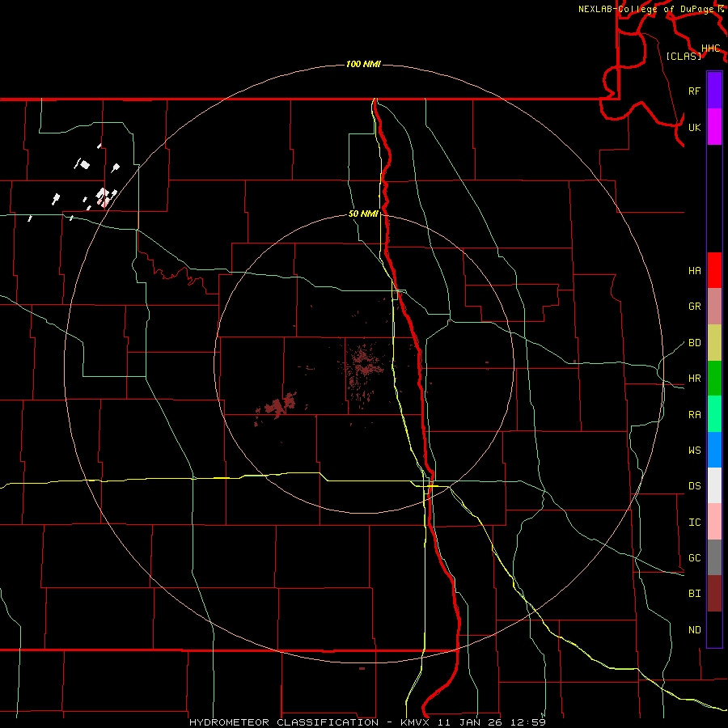Click the "[CLAS]" units label
The image size is (728, 728).
[x=684, y=56]
